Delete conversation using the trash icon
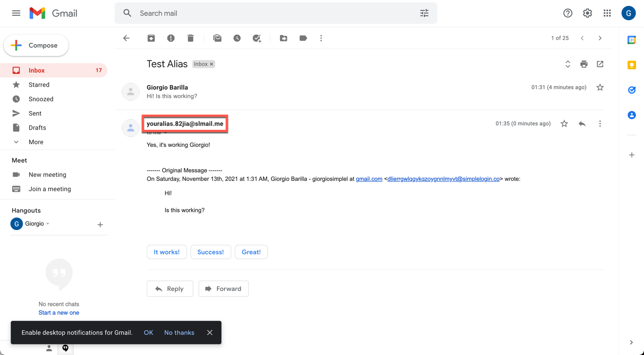 [x=191, y=38]
